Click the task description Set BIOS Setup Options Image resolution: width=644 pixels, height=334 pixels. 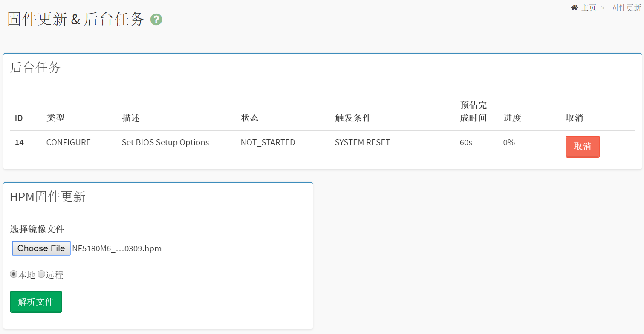tap(165, 143)
